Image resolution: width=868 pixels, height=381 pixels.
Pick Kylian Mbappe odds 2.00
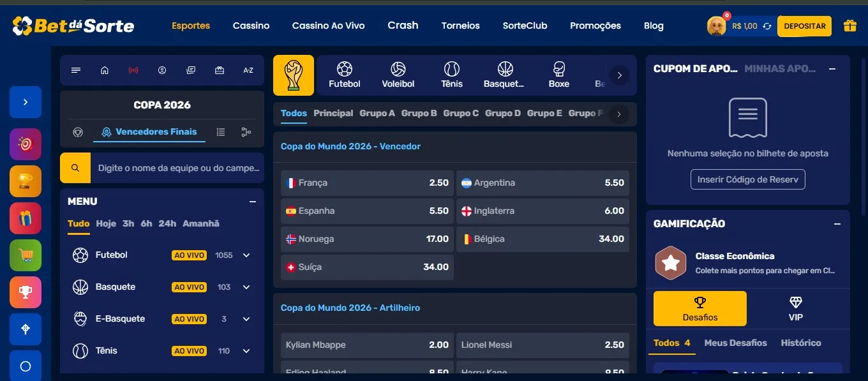click(x=367, y=345)
